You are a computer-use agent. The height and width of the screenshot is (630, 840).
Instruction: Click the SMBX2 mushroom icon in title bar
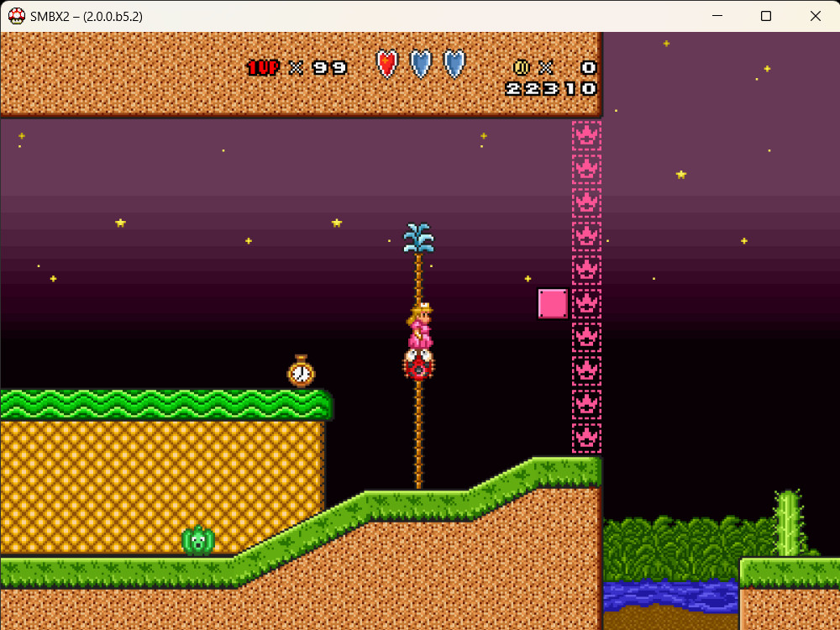tap(15, 15)
